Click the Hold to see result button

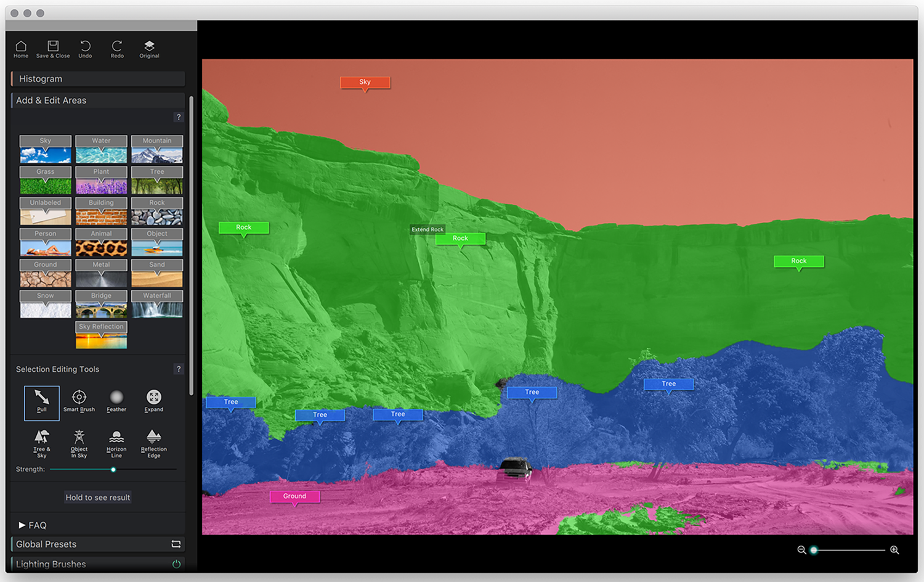click(x=98, y=498)
